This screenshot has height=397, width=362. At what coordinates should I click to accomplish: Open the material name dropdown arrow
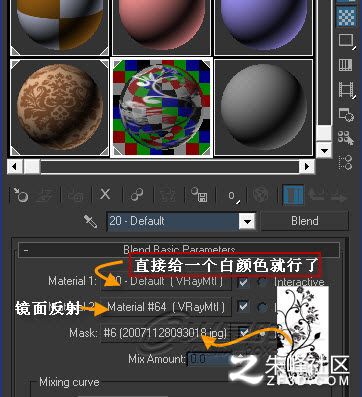(x=247, y=221)
